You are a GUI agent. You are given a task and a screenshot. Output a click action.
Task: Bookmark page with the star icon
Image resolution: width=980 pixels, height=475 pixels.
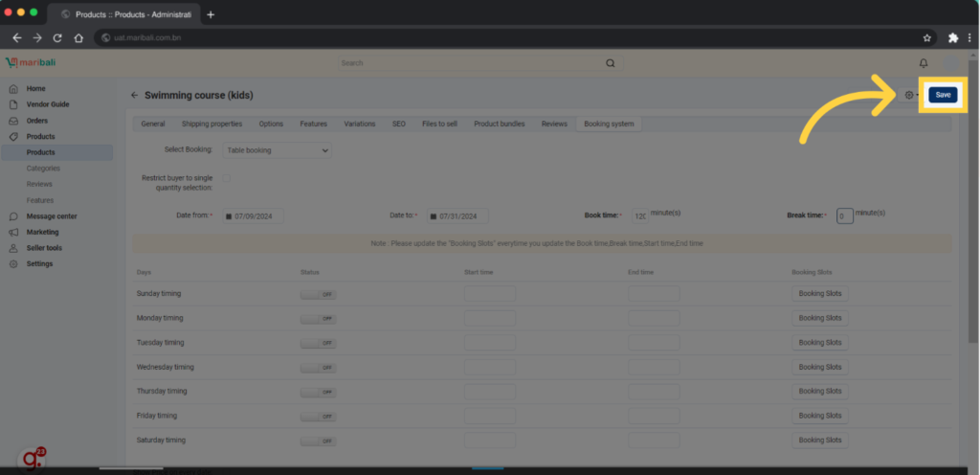point(927,38)
